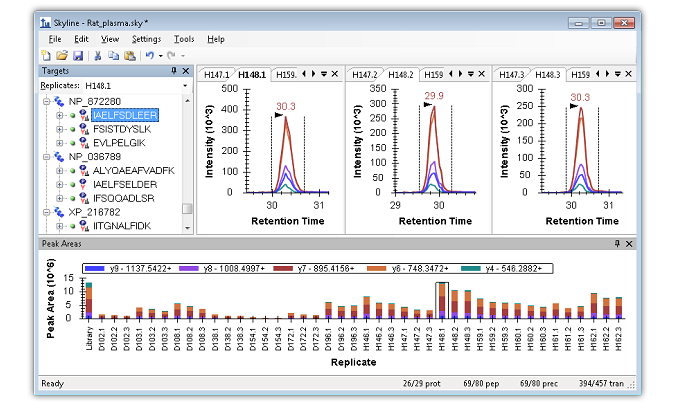Collapse the NP_872280 protein node
The width and height of the screenshot is (685, 410).
pyautogui.click(x=45, y=101)
